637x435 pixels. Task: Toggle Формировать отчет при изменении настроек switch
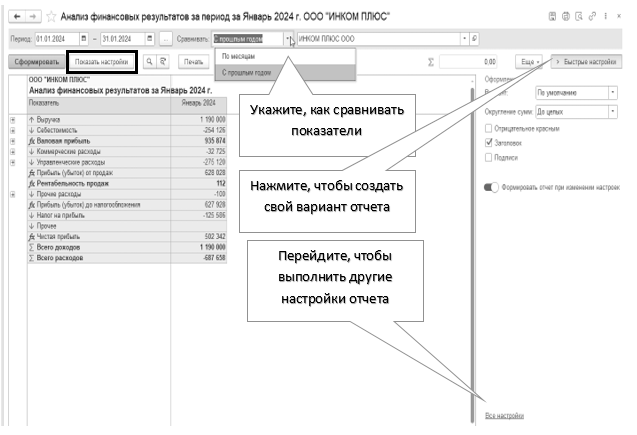[491, 187]
